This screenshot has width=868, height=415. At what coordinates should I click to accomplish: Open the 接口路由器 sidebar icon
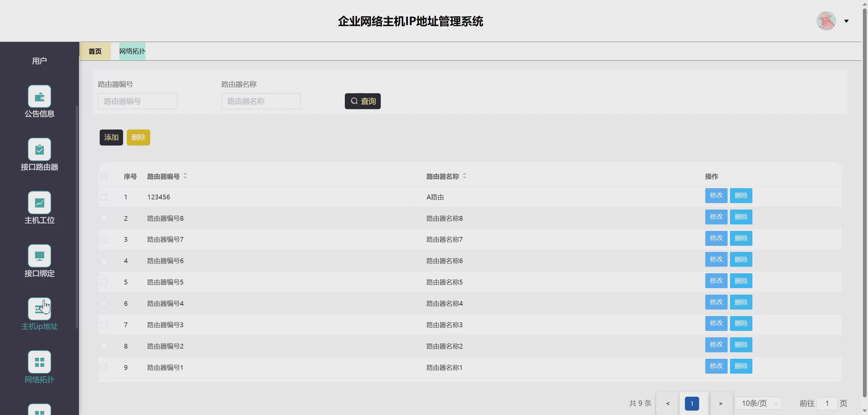coord(39,150)
